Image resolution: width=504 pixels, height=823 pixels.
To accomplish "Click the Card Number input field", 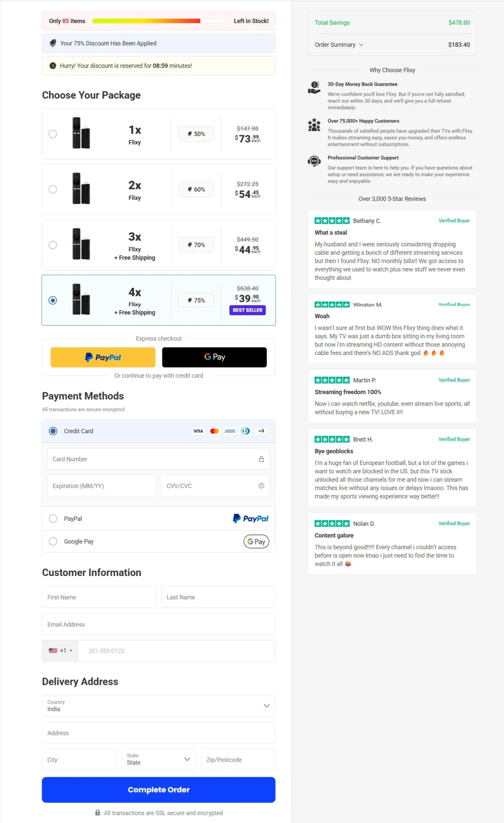I will (x=159, y=459).
